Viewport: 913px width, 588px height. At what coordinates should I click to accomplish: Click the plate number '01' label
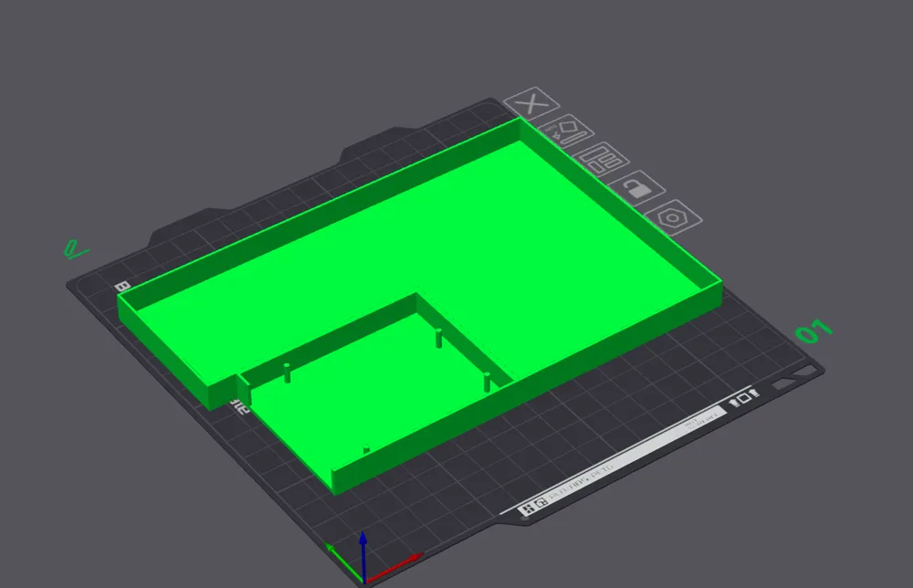click(813, 331)
